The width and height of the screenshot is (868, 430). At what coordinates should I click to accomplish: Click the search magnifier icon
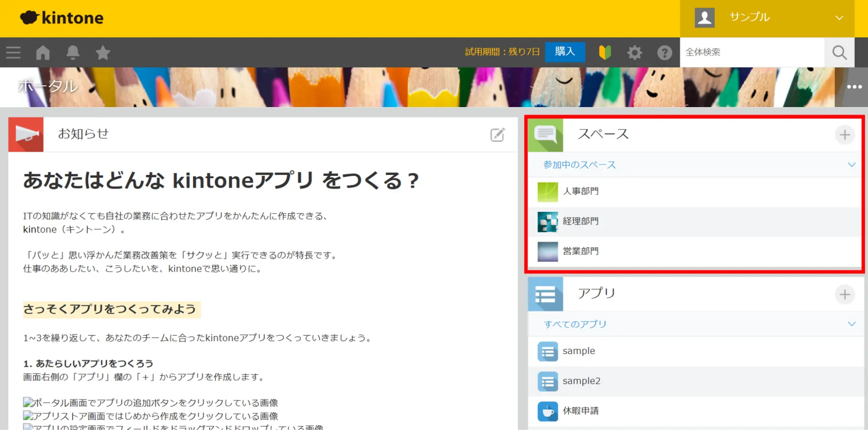839,53
